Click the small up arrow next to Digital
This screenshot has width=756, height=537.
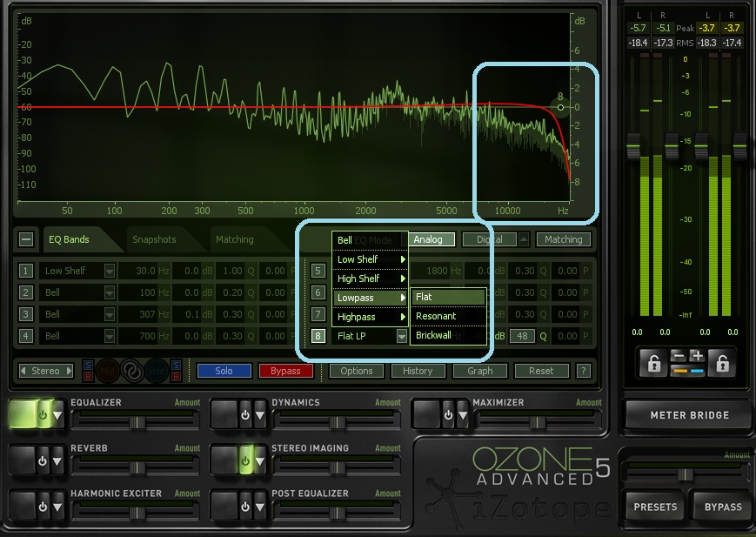[x=524, y=239]
